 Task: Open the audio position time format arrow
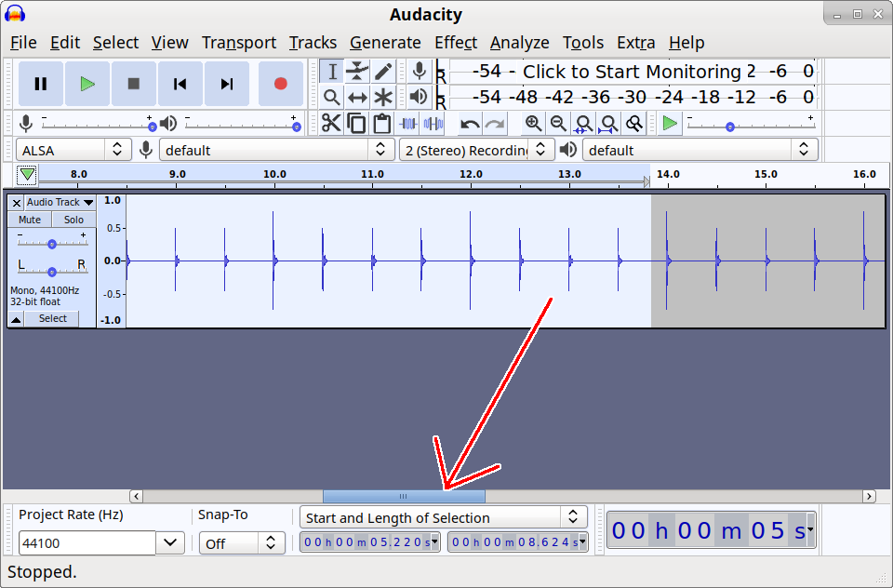[x=810, y=530]
